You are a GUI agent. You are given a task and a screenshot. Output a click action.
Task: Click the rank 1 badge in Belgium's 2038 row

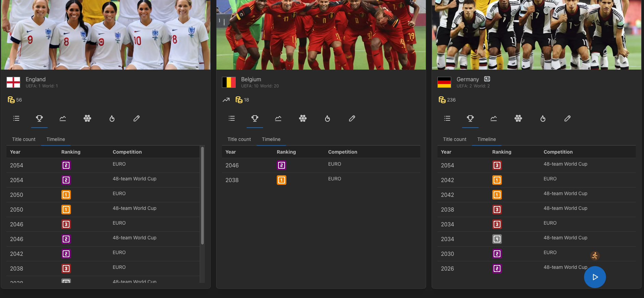click(282, 180)
